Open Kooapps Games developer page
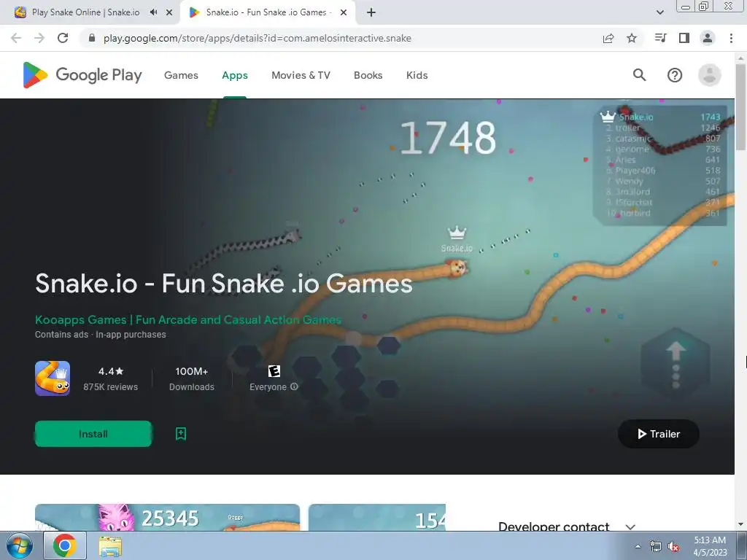The width and height of the screenshot is (747, 560). (x=188, y=319)
